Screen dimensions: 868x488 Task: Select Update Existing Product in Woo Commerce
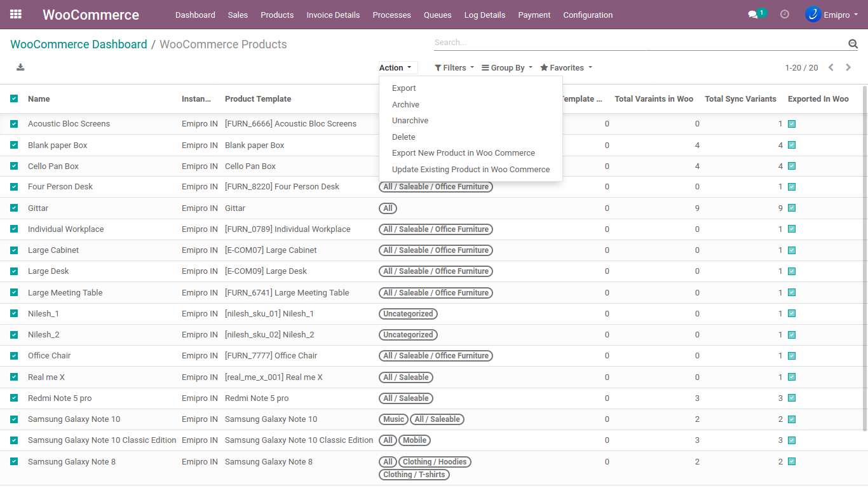coord(470,170)
